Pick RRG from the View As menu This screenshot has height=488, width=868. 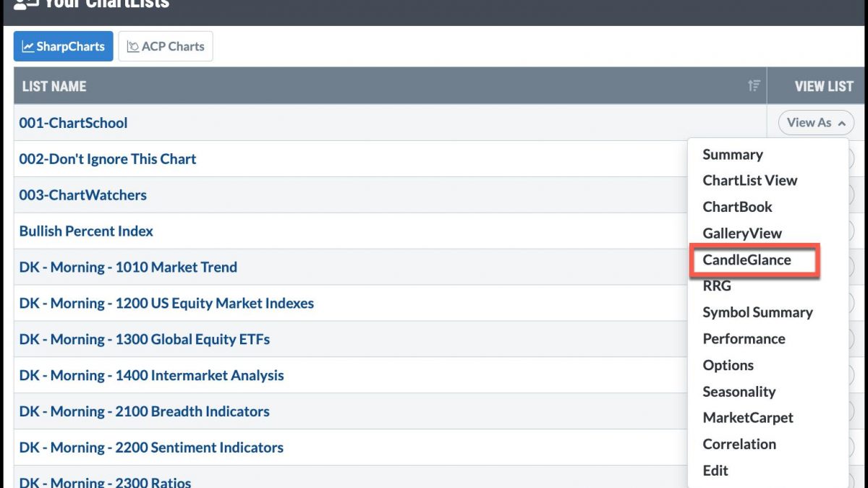click(x=717, y=286)
